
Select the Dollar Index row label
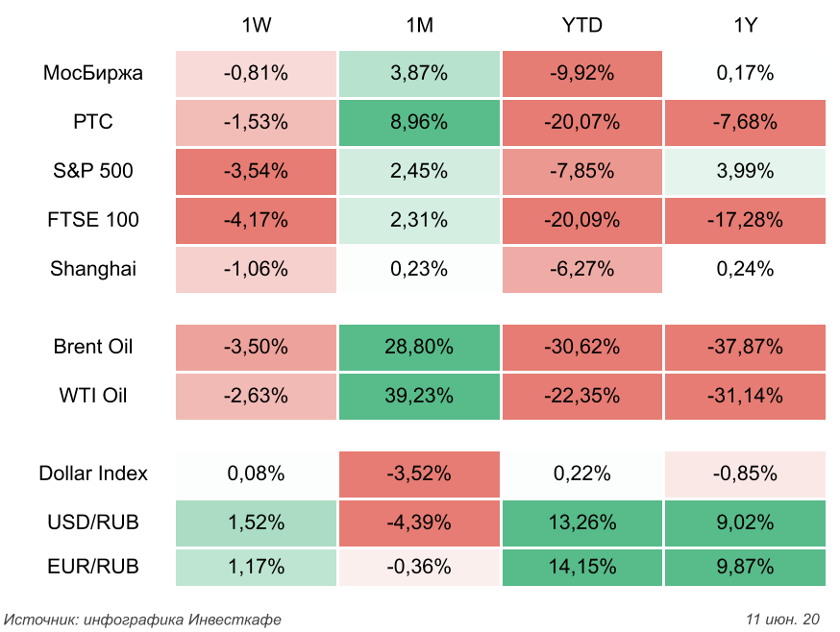93,474
